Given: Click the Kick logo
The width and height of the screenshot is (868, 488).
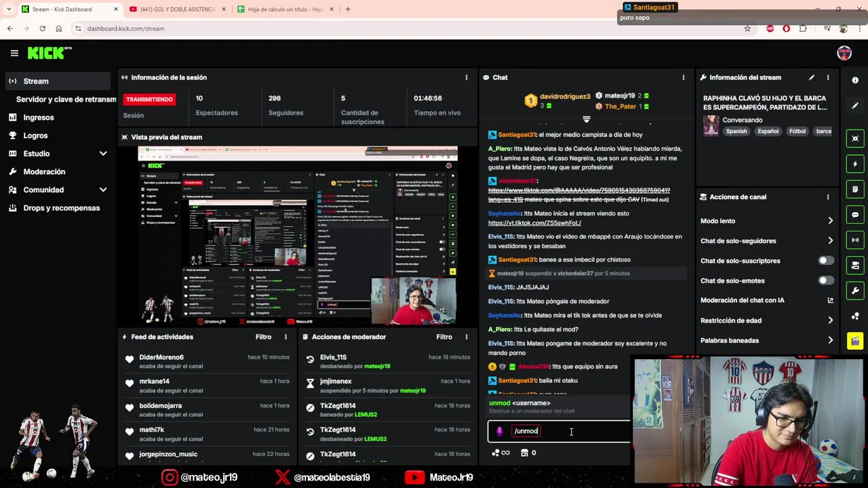Looking at the screenshot, I should 49,53.
